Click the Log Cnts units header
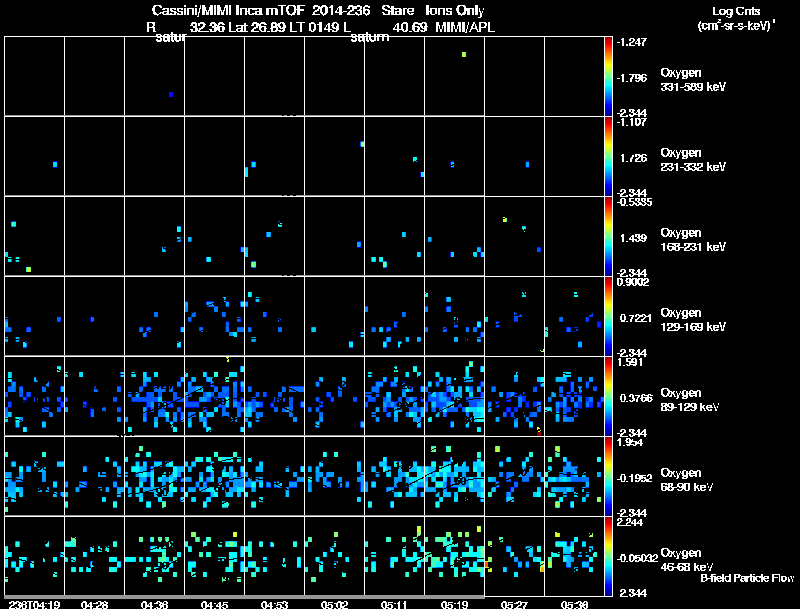Screen dimensions: 800x609 734,17
